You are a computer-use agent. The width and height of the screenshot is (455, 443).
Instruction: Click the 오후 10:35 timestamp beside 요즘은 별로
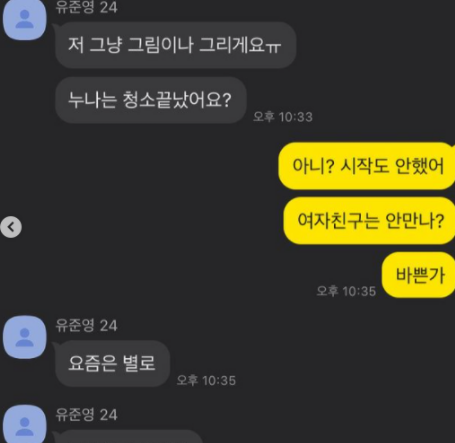(x=206, y=380)
